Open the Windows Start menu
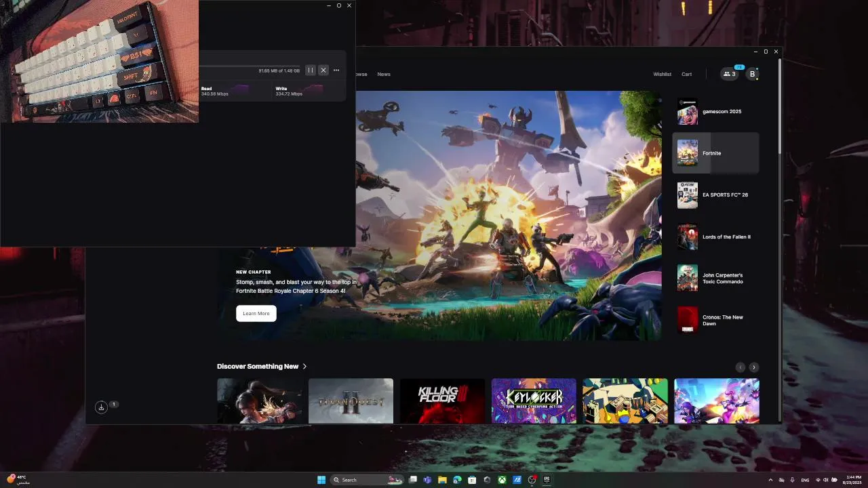This screenshot has height=488, width=868. click(321, 480)
